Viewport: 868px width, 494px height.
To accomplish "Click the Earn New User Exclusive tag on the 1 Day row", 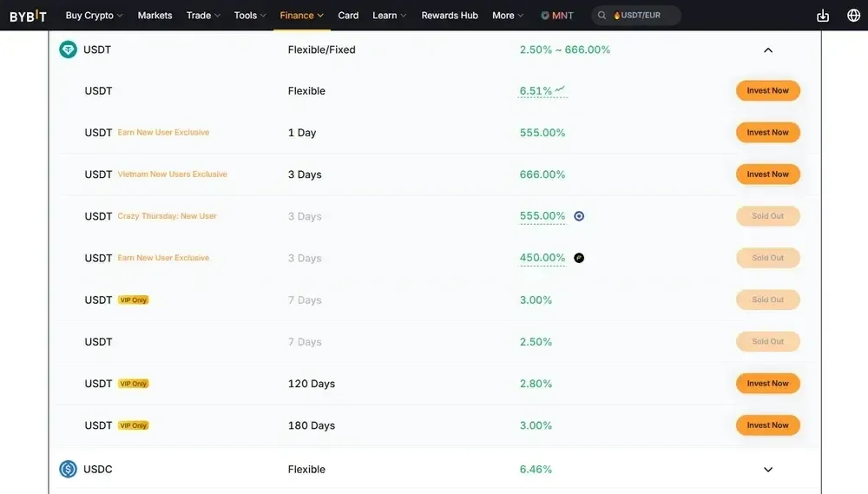I will click(163, 132).
